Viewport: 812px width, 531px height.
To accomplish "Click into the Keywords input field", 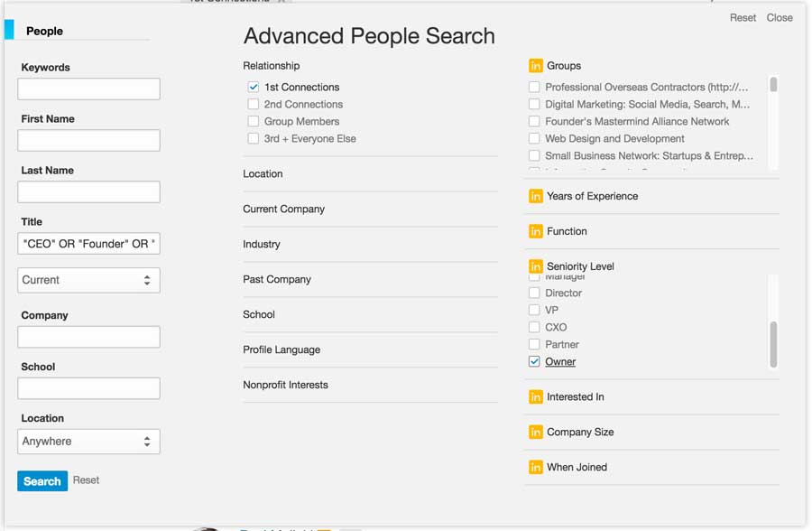I will click(x=88, y=89).
